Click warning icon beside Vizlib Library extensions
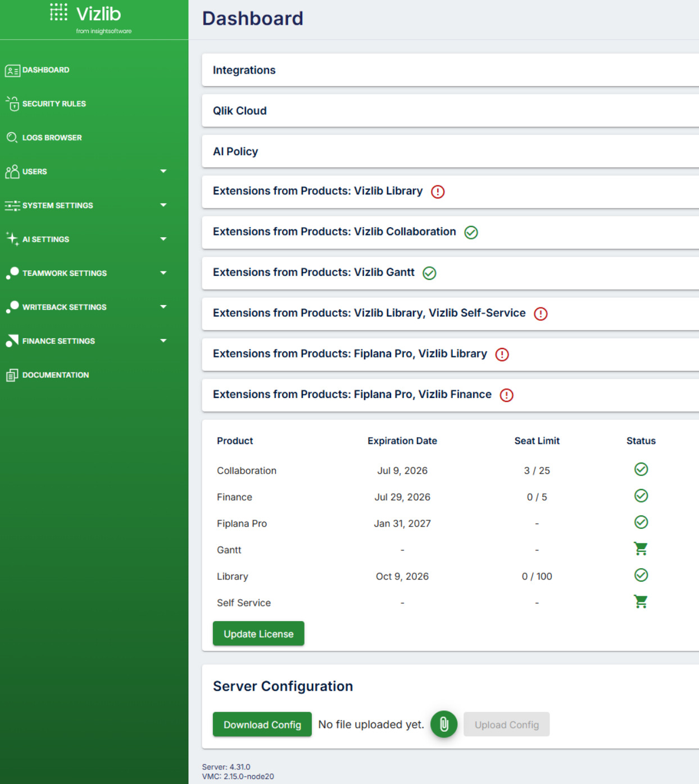Viewport: 699px width, 784px height. pyautogui.click(x=438, y=192)
